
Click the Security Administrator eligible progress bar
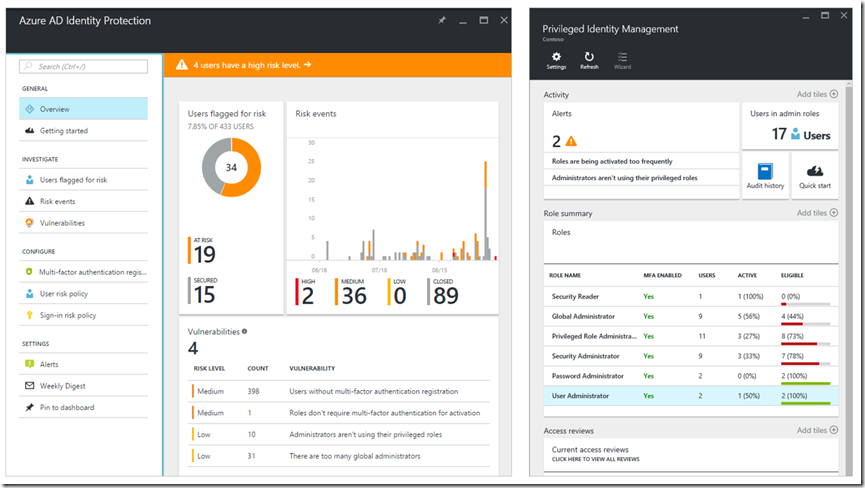click(805, 363)
